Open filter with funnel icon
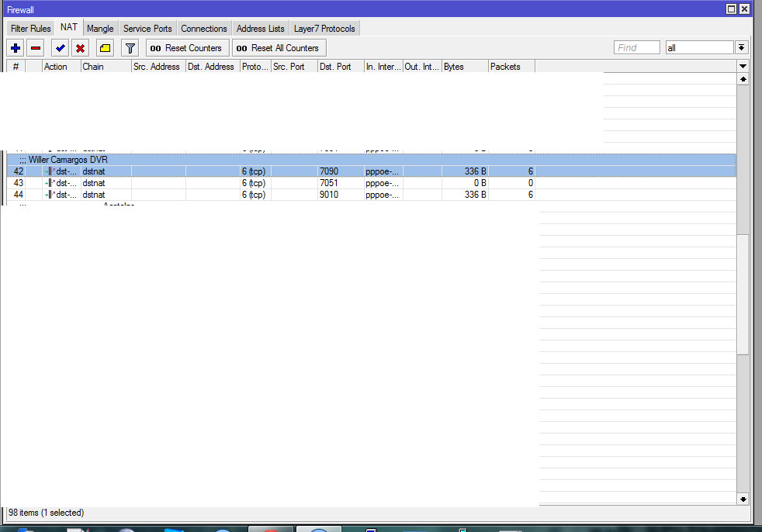 click(x=130, y=48)
